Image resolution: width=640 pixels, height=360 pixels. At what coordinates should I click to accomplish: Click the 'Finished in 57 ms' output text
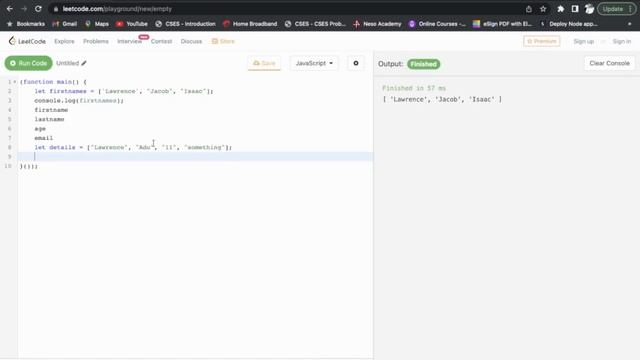tap(414, 88)
